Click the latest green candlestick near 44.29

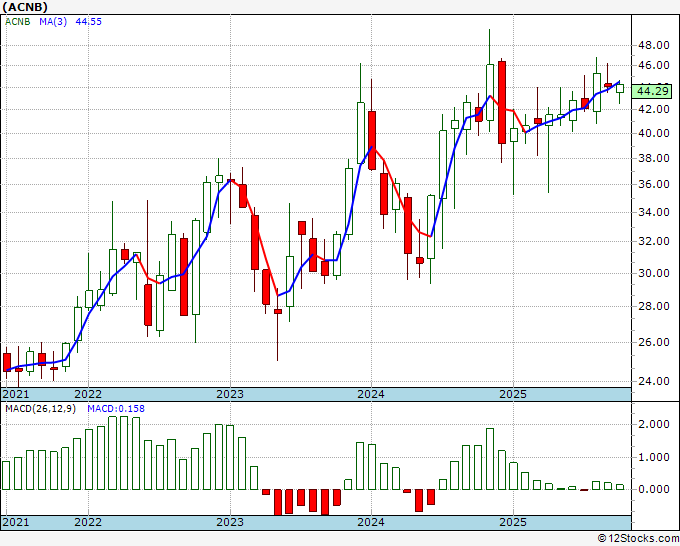click(620, 88)
